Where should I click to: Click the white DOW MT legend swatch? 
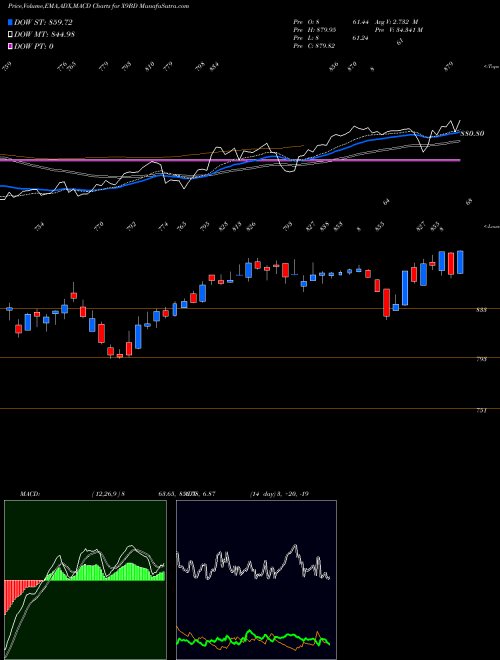[x=10, y=35]
